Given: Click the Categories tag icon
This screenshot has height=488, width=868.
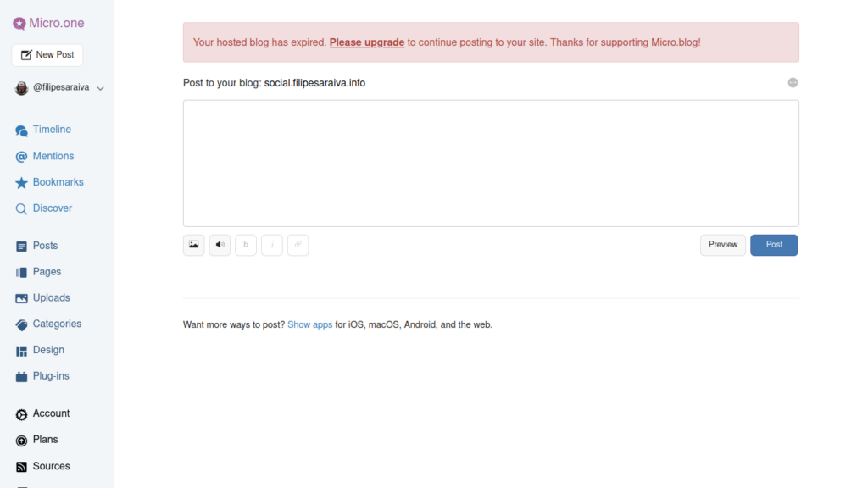Looking at the screenshot, I should 22,324.
